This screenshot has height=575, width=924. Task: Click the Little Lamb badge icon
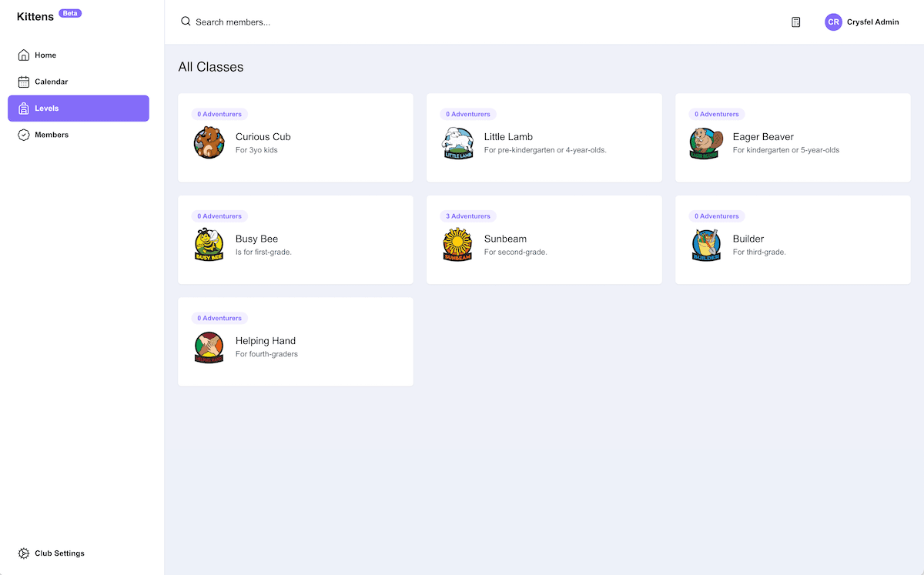coord(457,143)
